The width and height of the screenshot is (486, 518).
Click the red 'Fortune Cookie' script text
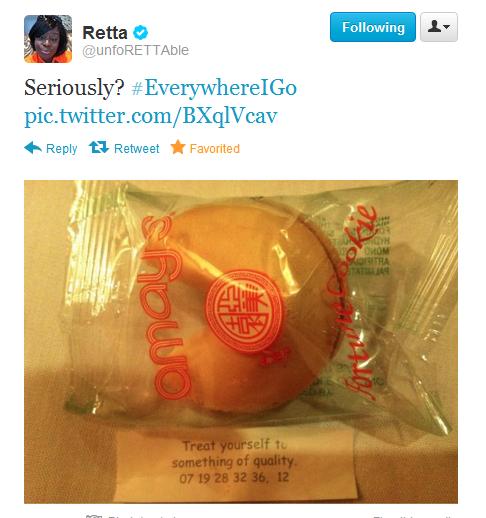(357, 302)
